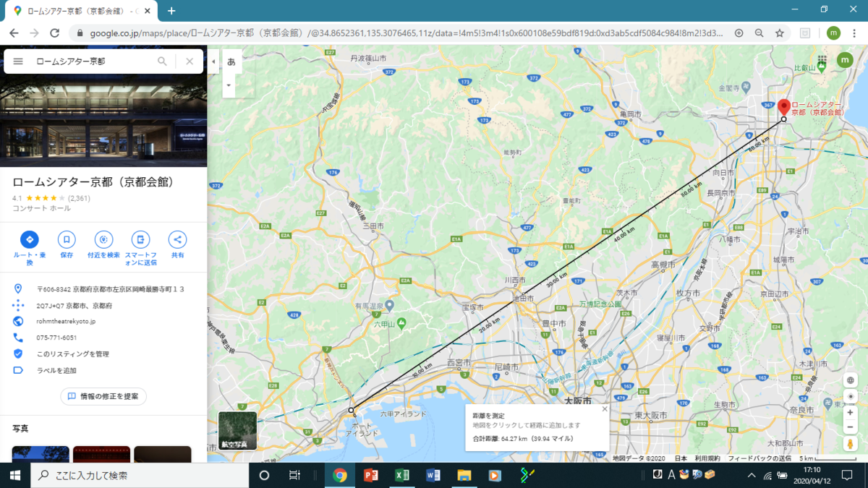Viewport: 868px width, 488px height.
Task: Click the スマートフォンに送信 icon
Action: click(x=140, y=239)
